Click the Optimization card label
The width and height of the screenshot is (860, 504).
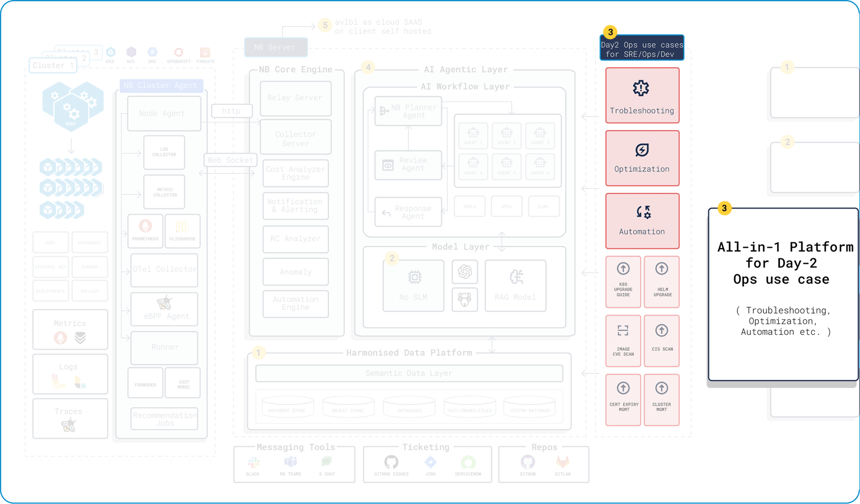click(642, 169)
